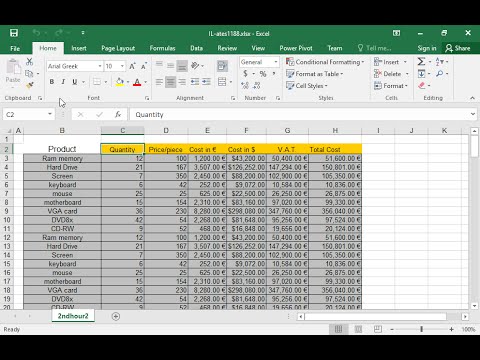
Task: Click Conditional Formatting button
Action: pyautogui.click(x=325, y=62)
